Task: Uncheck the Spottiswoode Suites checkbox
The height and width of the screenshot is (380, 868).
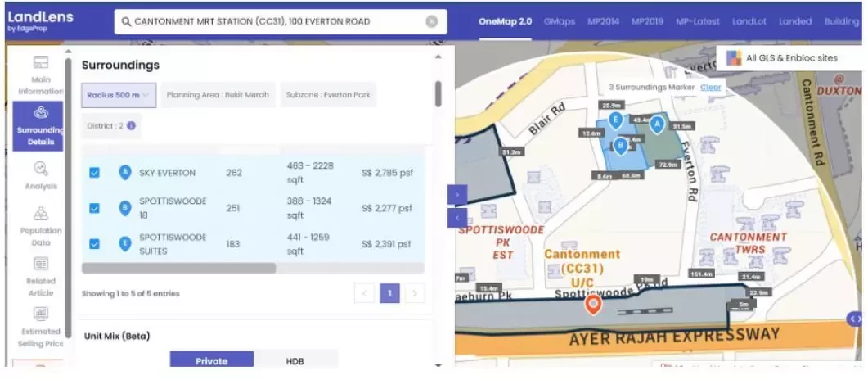Action: [95, 244]
